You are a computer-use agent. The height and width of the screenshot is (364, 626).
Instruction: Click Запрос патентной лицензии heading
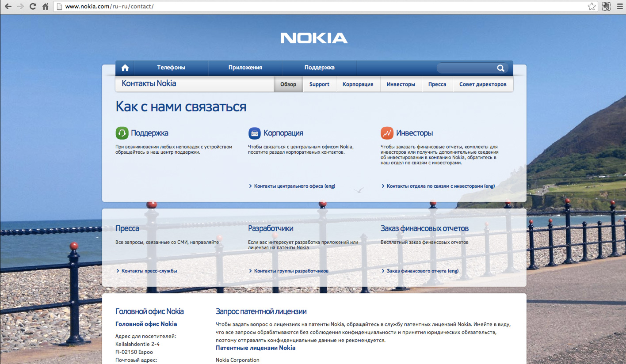coord(261,311)
